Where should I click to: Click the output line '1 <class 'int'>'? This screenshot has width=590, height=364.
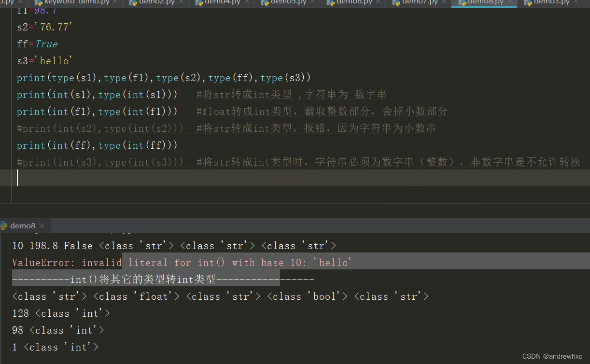click(55, 347)
